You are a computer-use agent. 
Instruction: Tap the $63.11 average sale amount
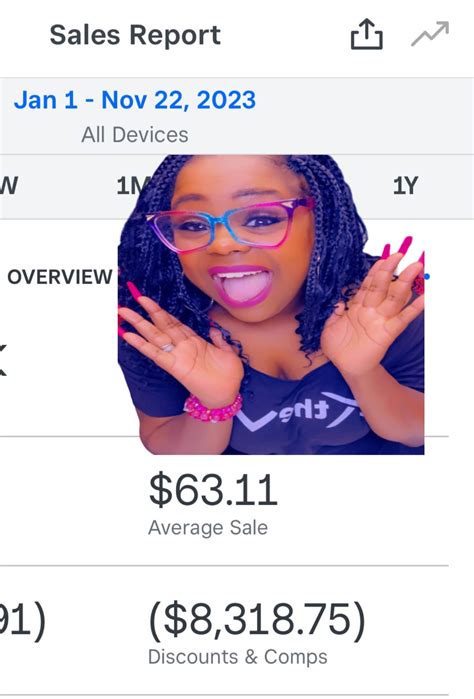(x=213, y=490)
